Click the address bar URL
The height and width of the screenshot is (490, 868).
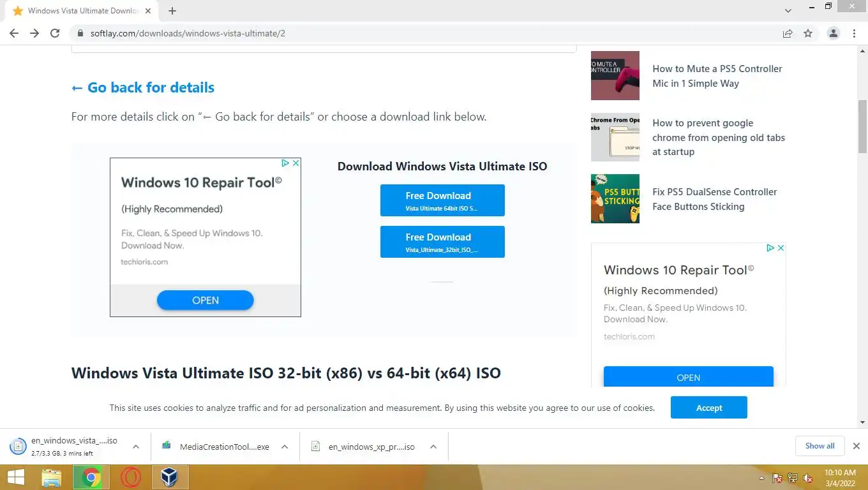(x=188, y=33)
